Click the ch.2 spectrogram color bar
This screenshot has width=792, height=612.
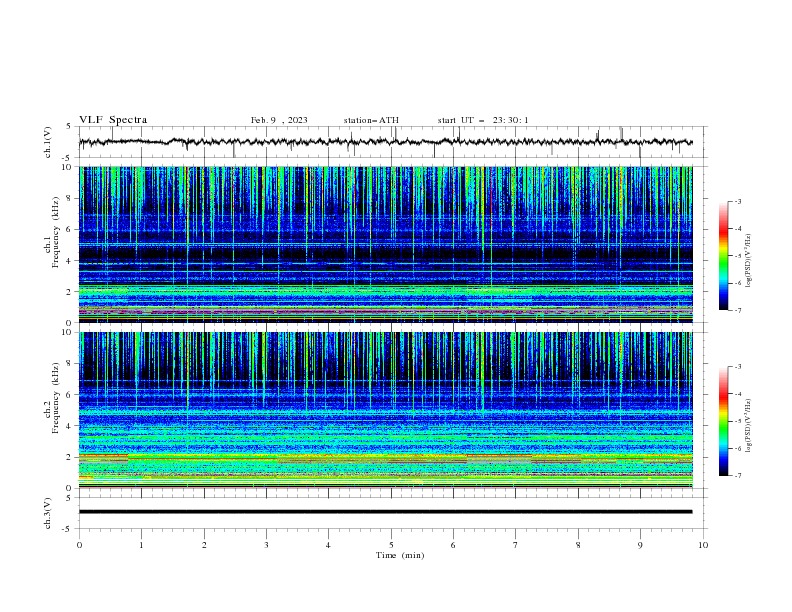[724, 421]
